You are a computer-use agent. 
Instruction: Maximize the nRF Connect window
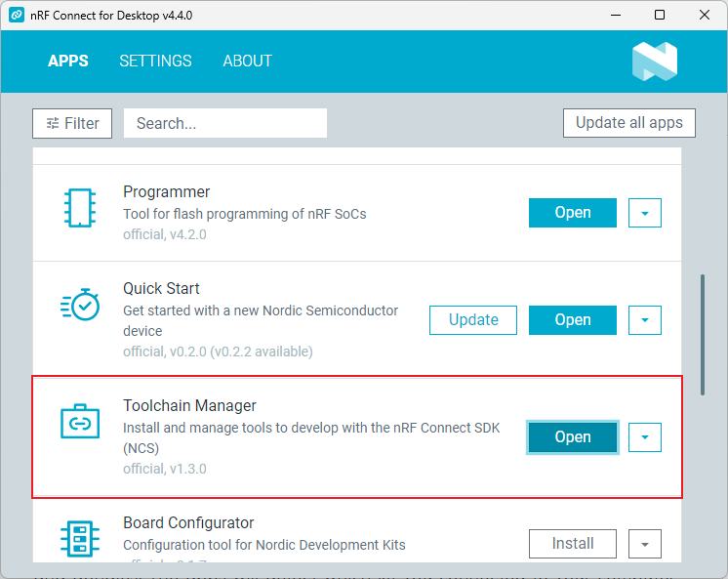pos(660,15)
